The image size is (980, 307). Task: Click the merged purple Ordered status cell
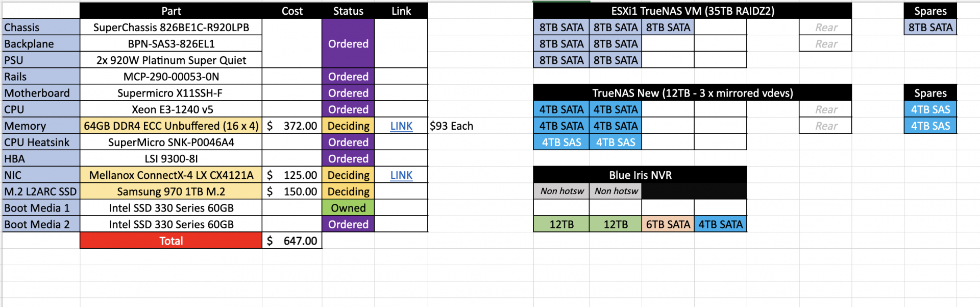point(348,44)
